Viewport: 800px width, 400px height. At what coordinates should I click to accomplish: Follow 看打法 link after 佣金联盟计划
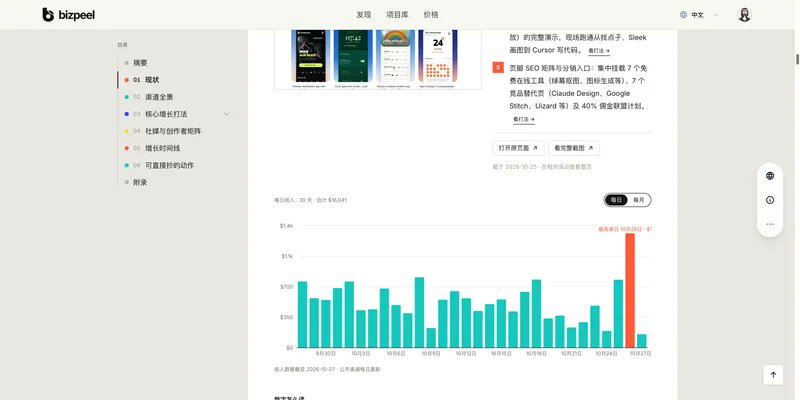(x=524, y=119)
